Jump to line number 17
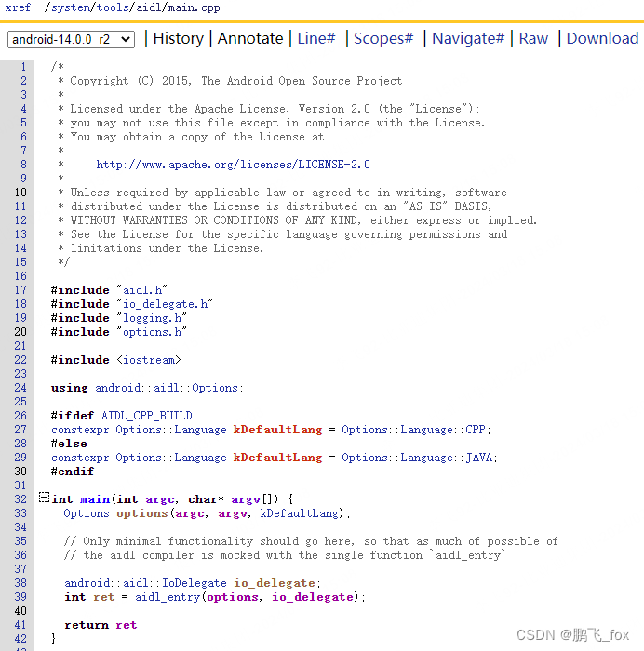644x651 pixels. [x=20, y=290]
